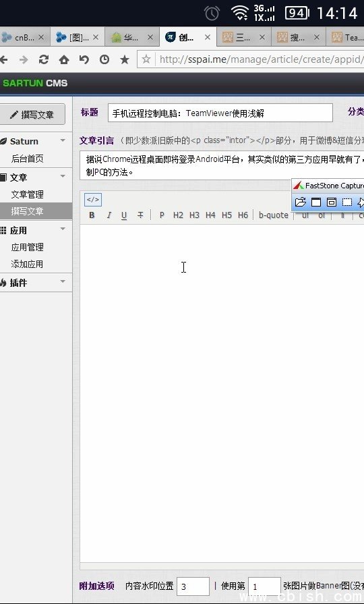Capture window object in FastStone Capture
The width and height of the screenshot is (364, 604).
coord(331,202)
